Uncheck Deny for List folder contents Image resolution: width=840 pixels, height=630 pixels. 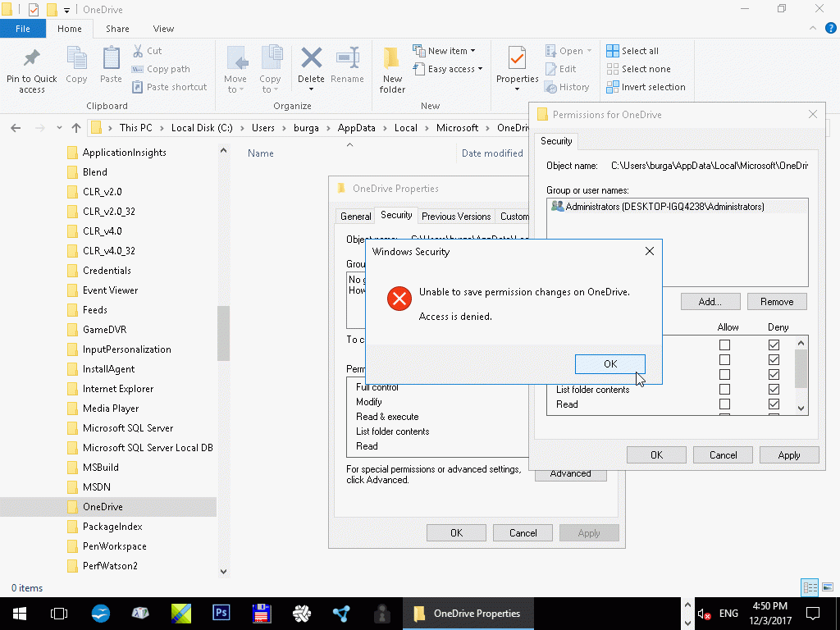[774, 390]
